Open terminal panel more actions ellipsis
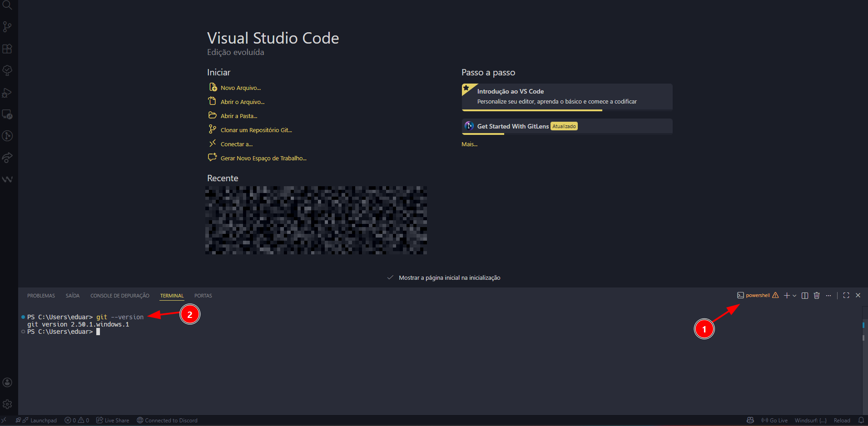 pos(828,296)
